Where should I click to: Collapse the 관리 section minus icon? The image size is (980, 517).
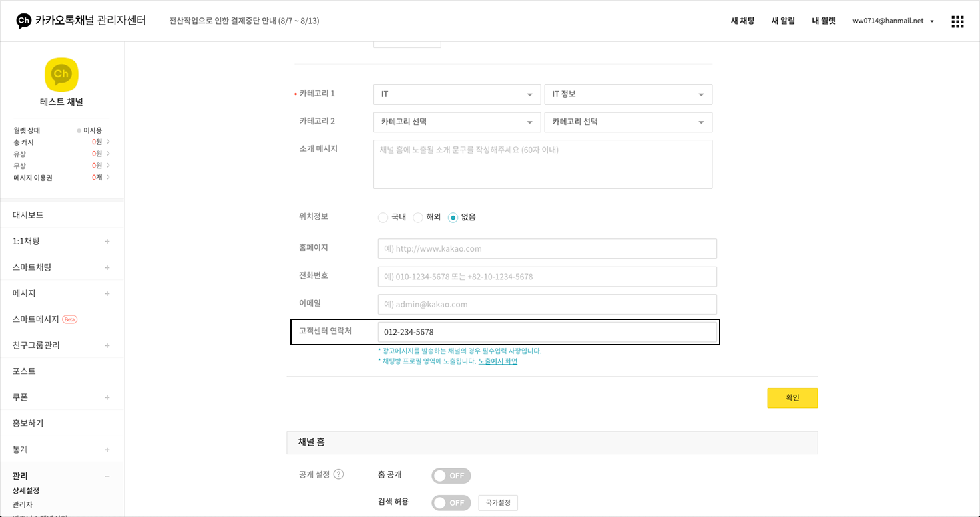tap(107, 476)
